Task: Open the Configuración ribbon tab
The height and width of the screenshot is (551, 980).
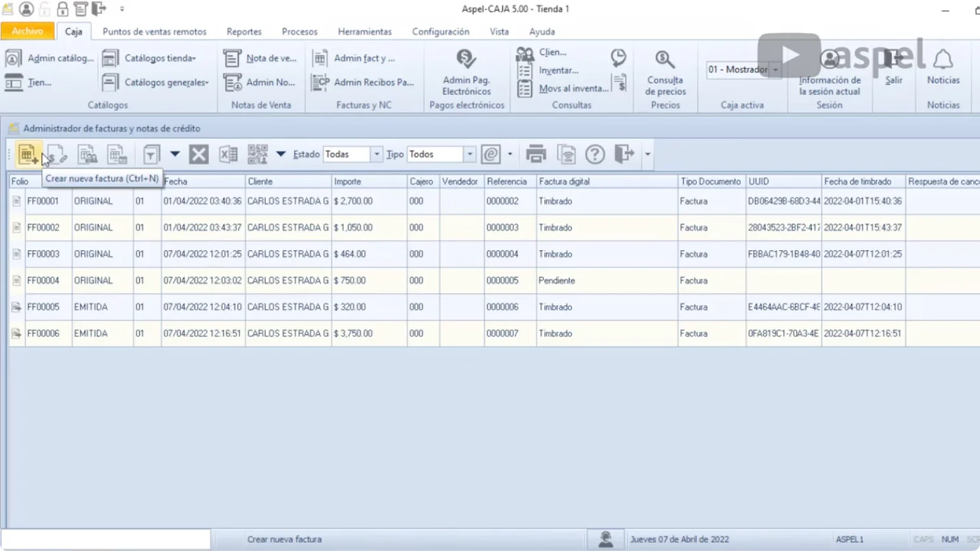Action: point(441,32)
